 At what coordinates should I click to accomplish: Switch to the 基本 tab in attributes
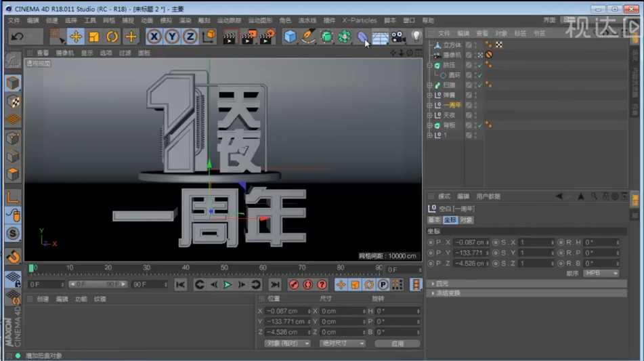(435, 220)
